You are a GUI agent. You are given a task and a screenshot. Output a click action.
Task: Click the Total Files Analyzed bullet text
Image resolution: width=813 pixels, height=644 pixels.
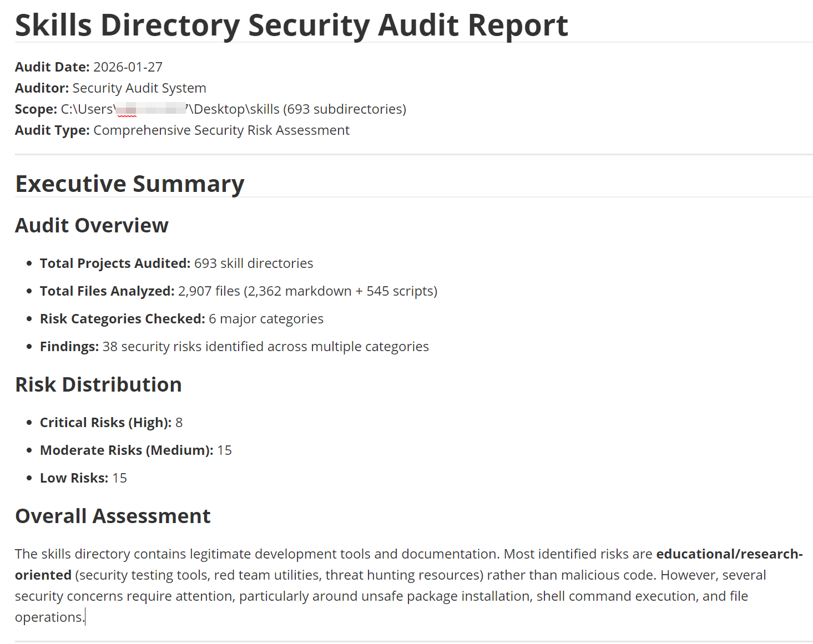238,291
